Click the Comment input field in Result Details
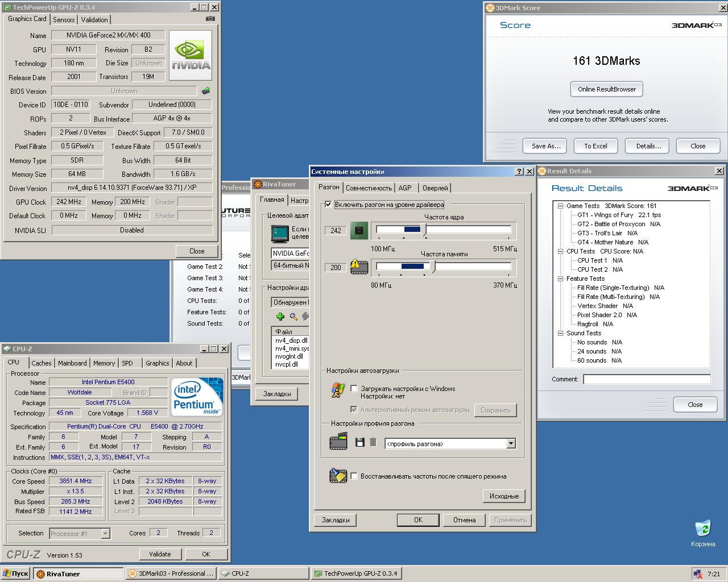This screenshot has height=582, width=728. tap(647, 379)
